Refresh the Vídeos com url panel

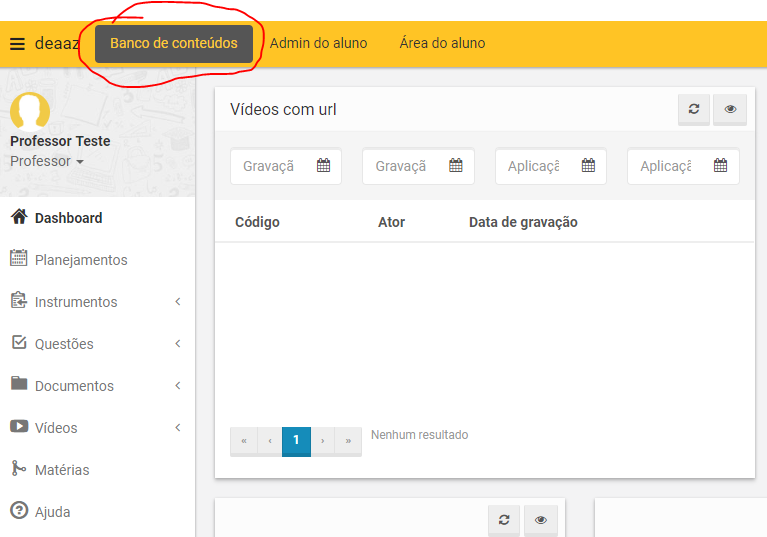694,109
